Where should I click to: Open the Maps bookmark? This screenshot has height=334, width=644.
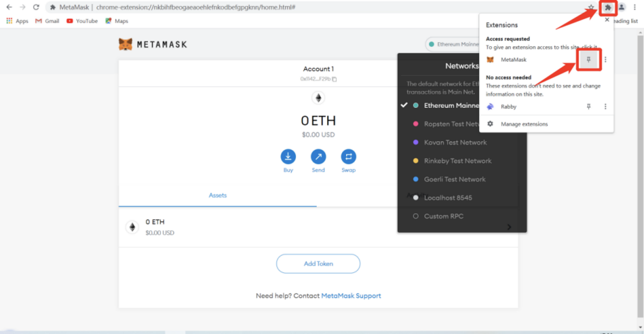pos(117,21)
